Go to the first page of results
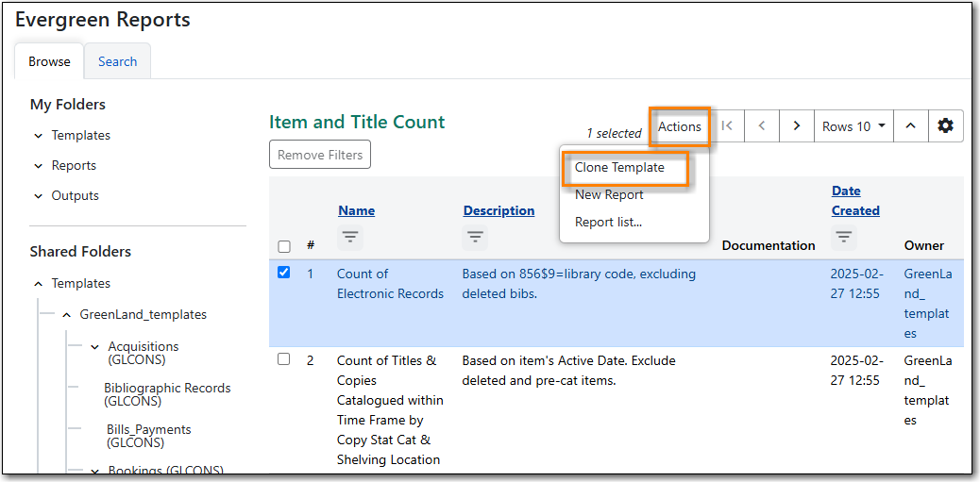This screenshot has width=980, height=482. pos(727,126)
